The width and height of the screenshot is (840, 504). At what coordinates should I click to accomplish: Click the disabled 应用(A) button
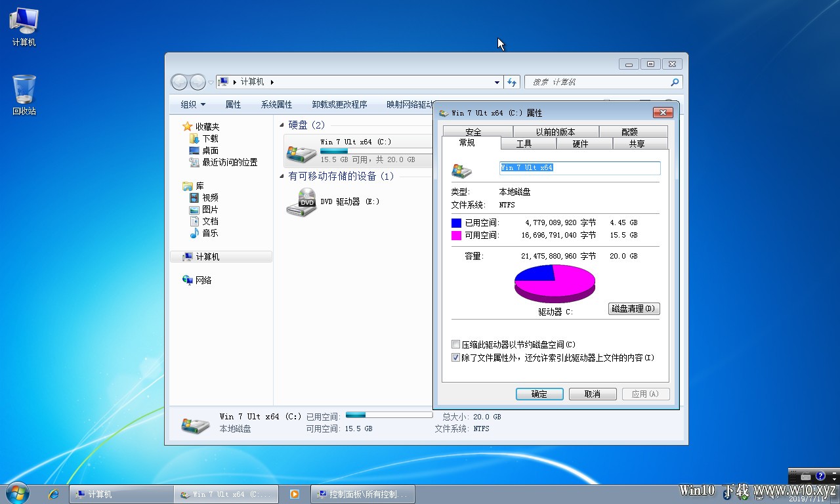coord(645,394)
